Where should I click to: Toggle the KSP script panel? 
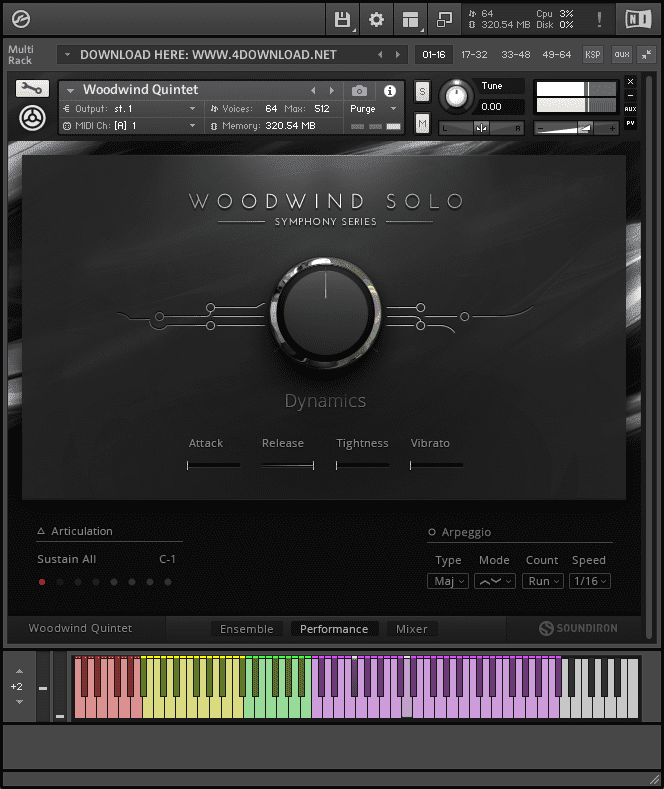click(593, 54)
